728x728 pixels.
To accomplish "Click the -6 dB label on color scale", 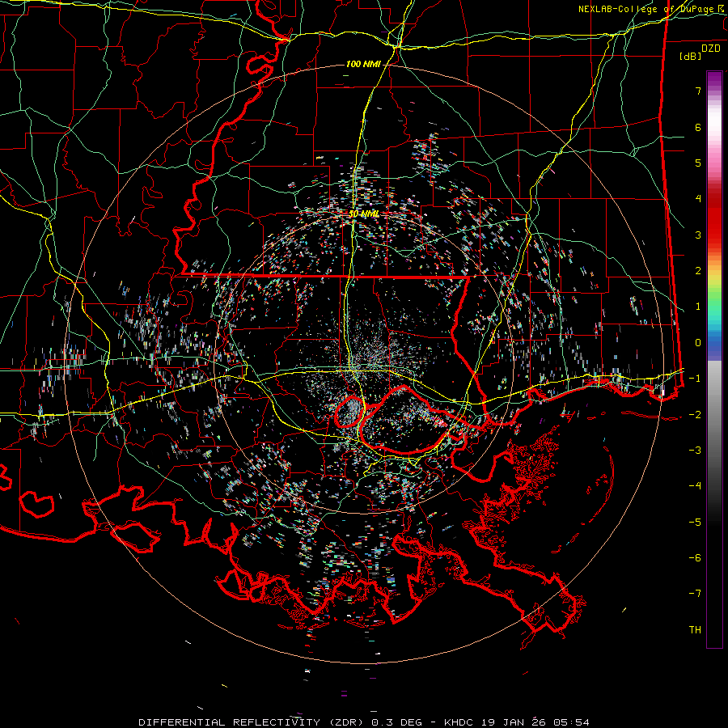I will pyautogui.click(x=695, y=558).
